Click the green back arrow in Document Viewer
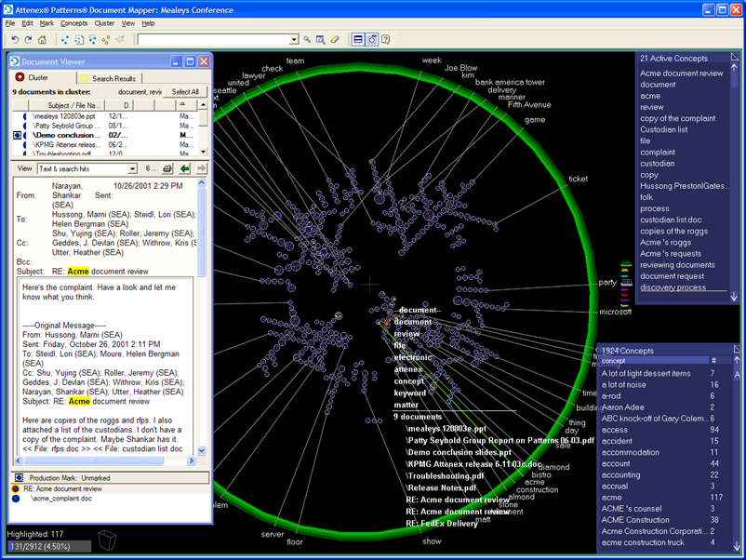This screenshot has width=746, height=560. (x=185, y=169)
